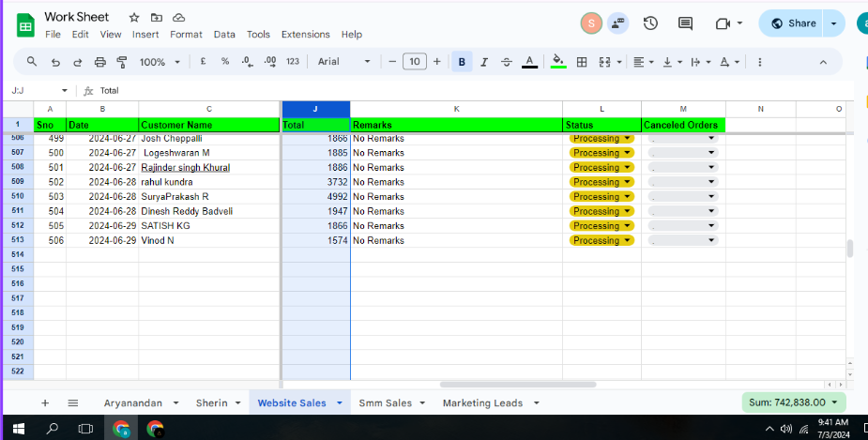The image size is (868, 440).
Task: Star the Work Sheet document
Action: 134,18
